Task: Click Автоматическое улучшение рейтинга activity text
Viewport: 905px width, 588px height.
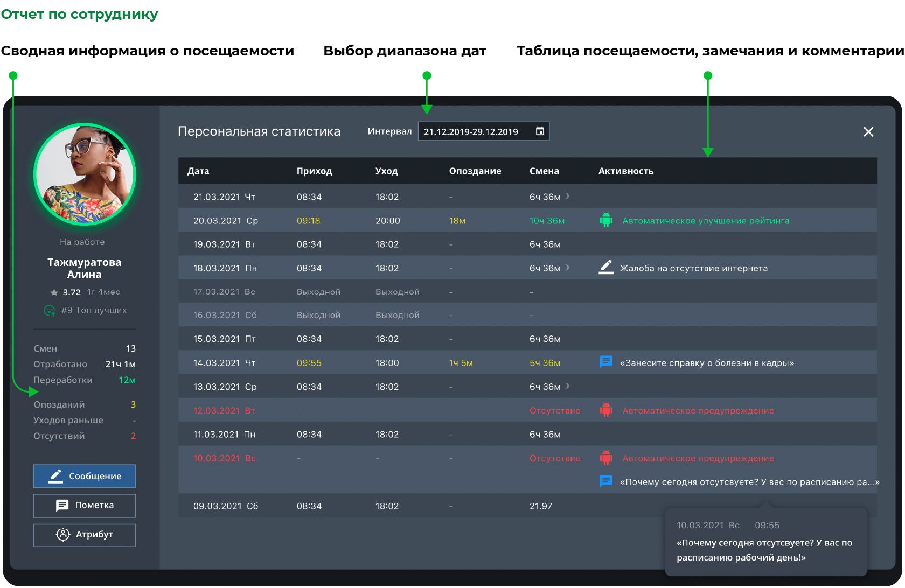Action: pyautogui.click(x=706, y=221)
